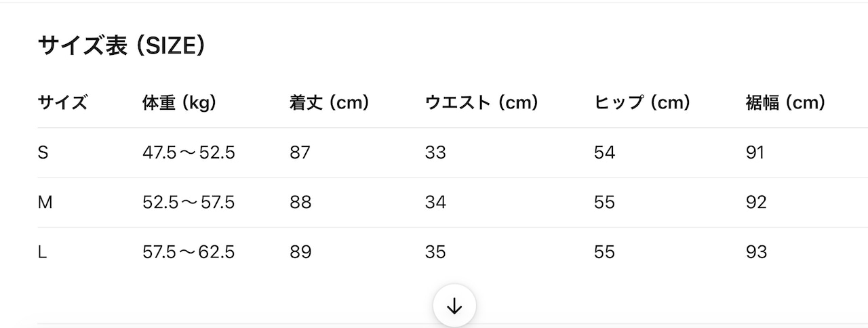Click the hip value 54 cell
This screenshot has height=328, width=868.
coord(604,152)
